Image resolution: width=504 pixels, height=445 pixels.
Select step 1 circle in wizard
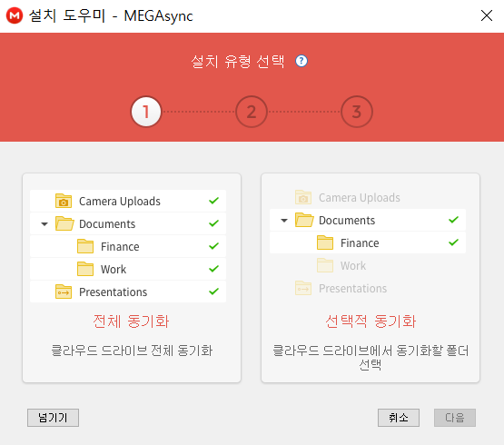coord(146,112)
